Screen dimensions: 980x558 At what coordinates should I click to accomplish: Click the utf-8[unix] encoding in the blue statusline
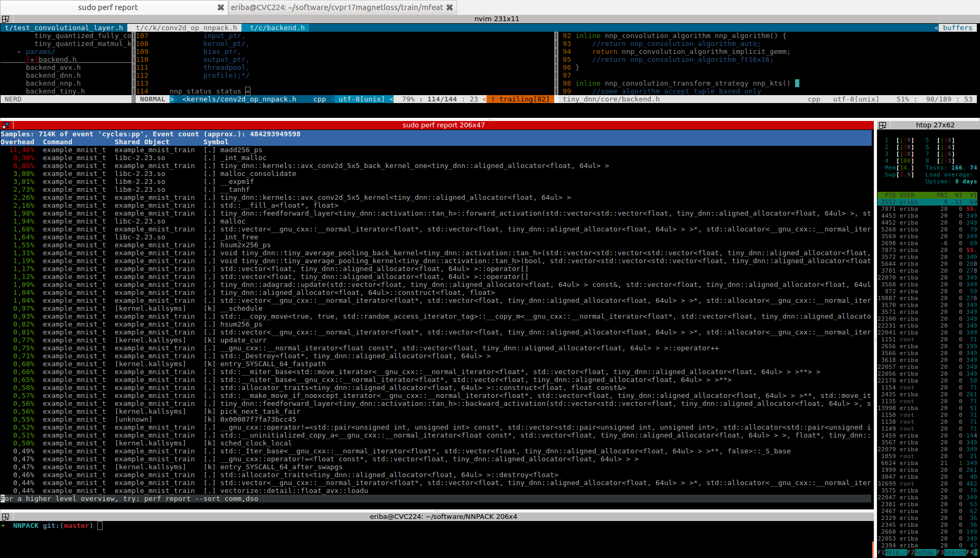point(361,99)
